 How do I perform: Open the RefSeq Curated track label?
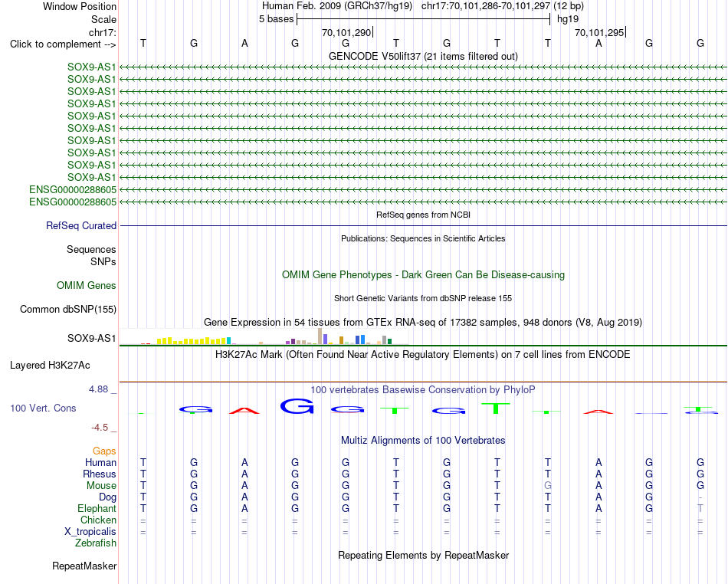click(x=80, y=225)
